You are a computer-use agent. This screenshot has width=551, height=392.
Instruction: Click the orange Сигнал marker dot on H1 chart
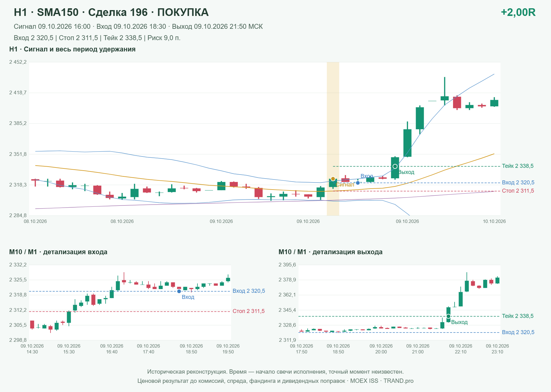[x=333, y=179]
